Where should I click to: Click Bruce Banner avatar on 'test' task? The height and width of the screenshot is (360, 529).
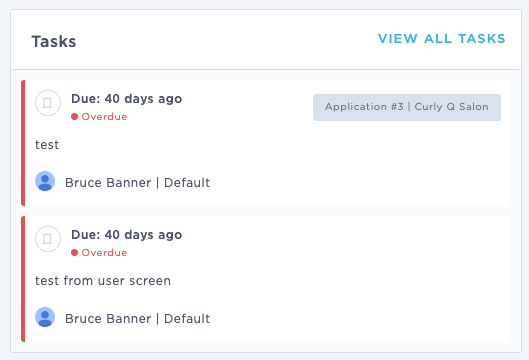tap(45, 181)
